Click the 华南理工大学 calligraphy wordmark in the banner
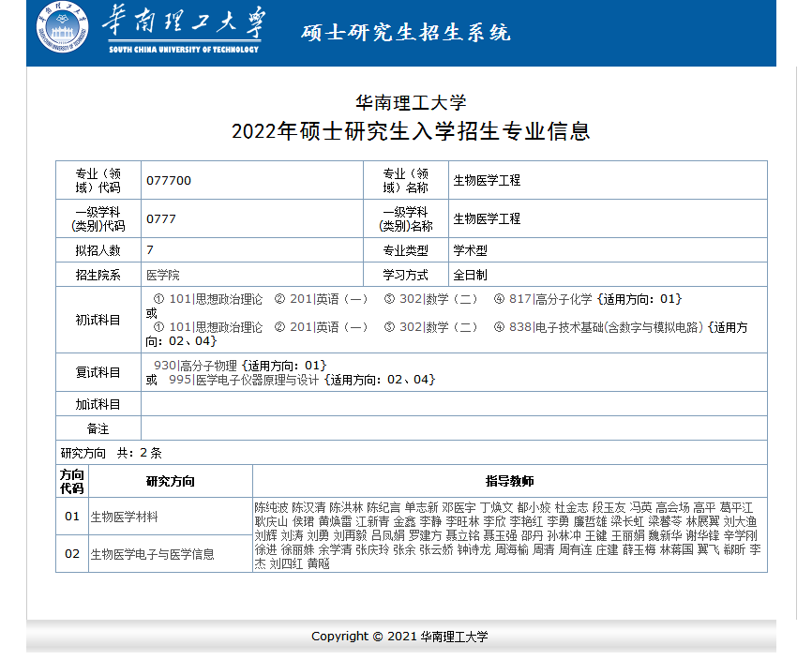 (x=184, y=22)
